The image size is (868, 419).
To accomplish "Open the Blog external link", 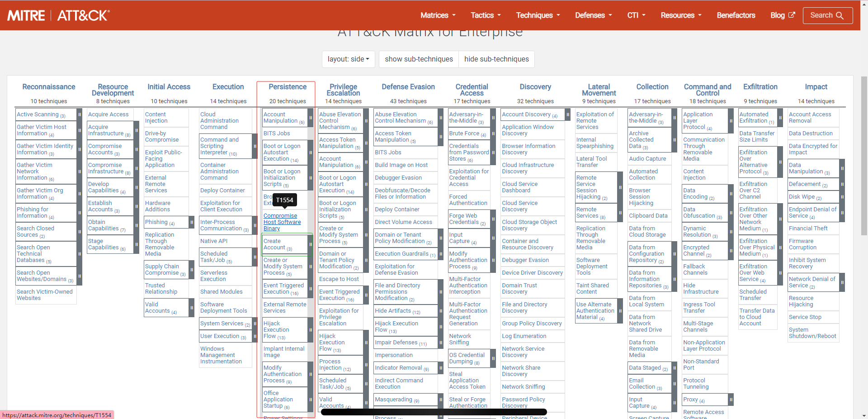I will pos(783,15).
